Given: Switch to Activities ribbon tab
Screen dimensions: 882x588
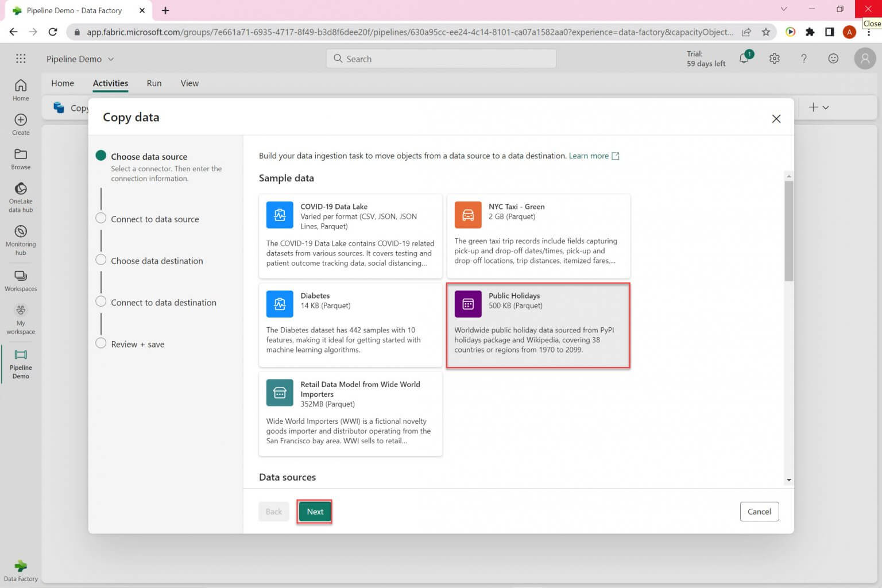Looking at the screenshot, I should coord(111,83).
